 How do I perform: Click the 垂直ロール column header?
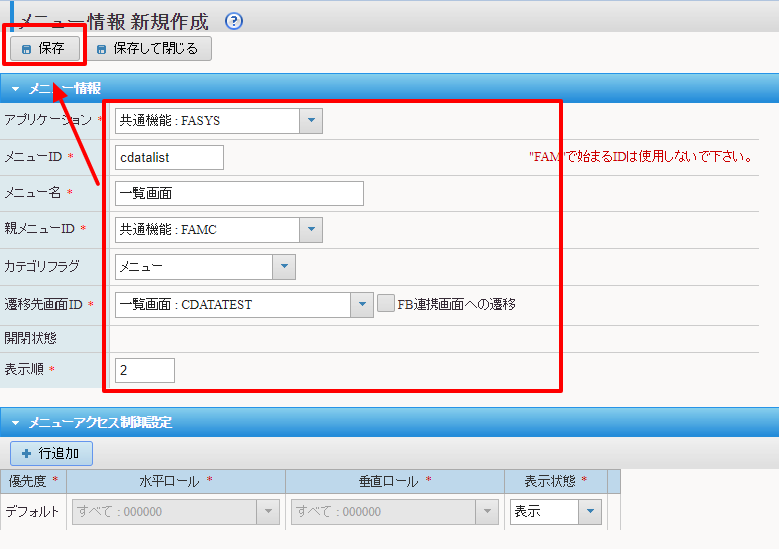pos(395,481)
